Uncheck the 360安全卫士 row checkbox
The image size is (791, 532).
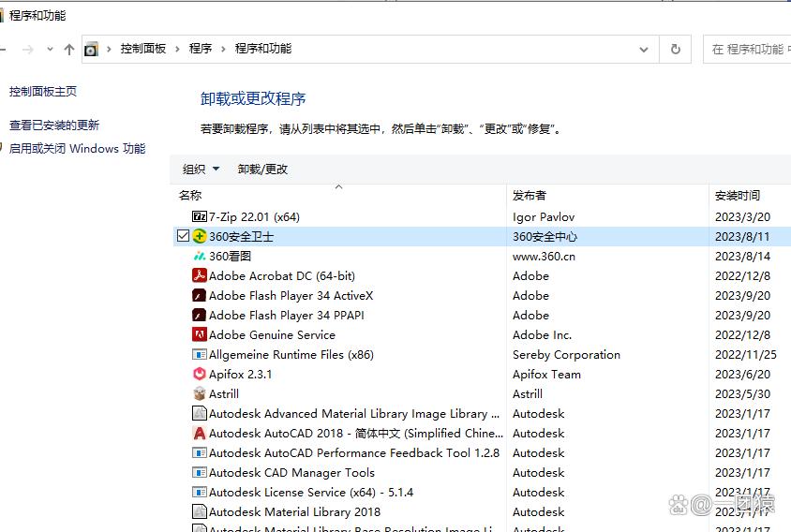(x=183, y=236)
